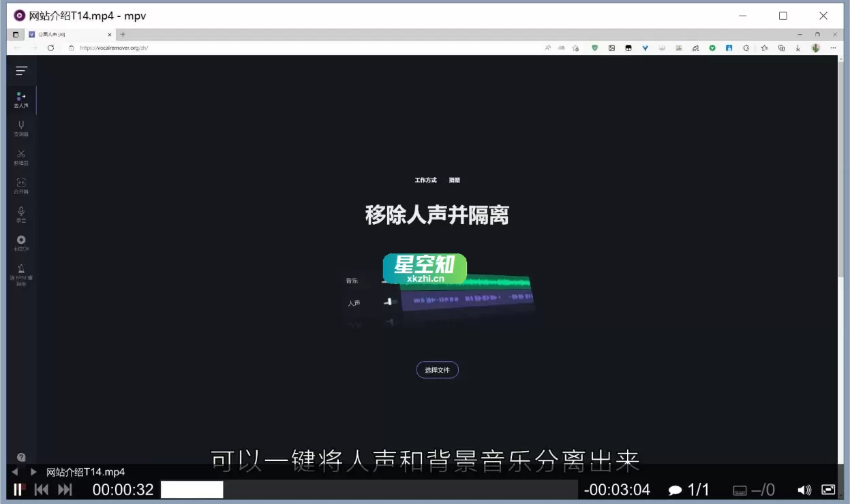This screenshot has width=850, height=504.
Task: Click the 选择文件 choose file button
Action: (437, 369)
